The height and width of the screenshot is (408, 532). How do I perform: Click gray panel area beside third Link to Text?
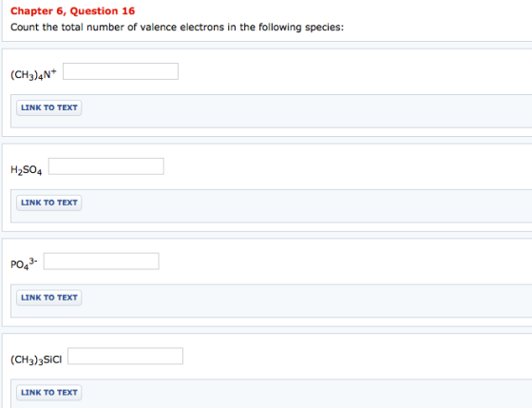(x=305, y=301)
